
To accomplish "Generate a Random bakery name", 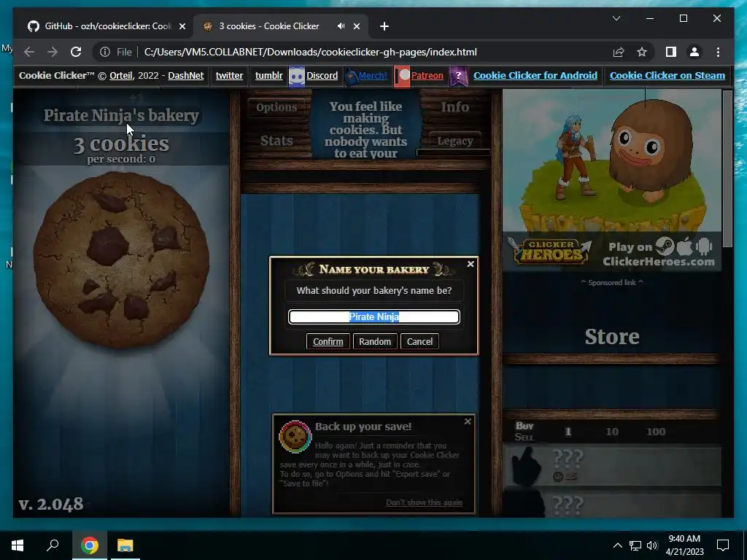I will point(375,341).
